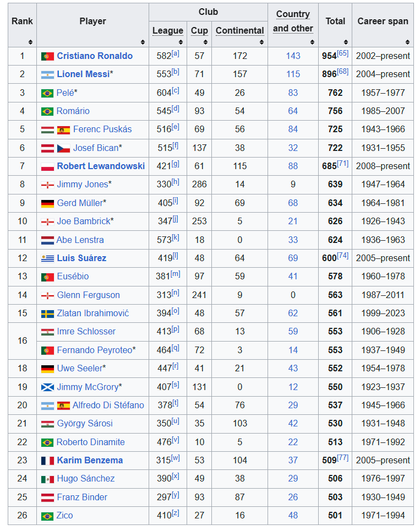The image size is (420, 530).
Task: Open Ferenc Puskás player link
Action: pos(102,129)
